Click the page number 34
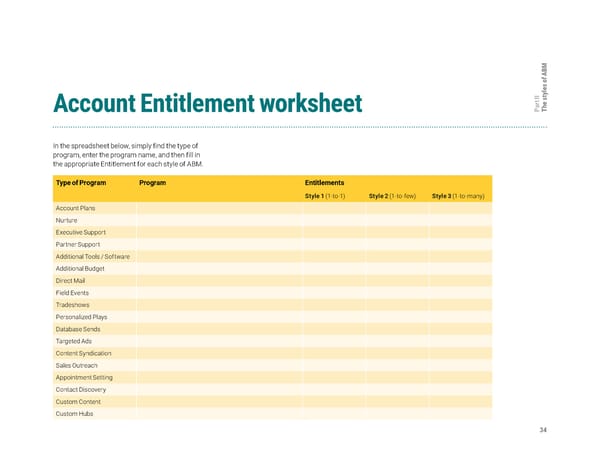Screen dimensions: 600x463 541,430
